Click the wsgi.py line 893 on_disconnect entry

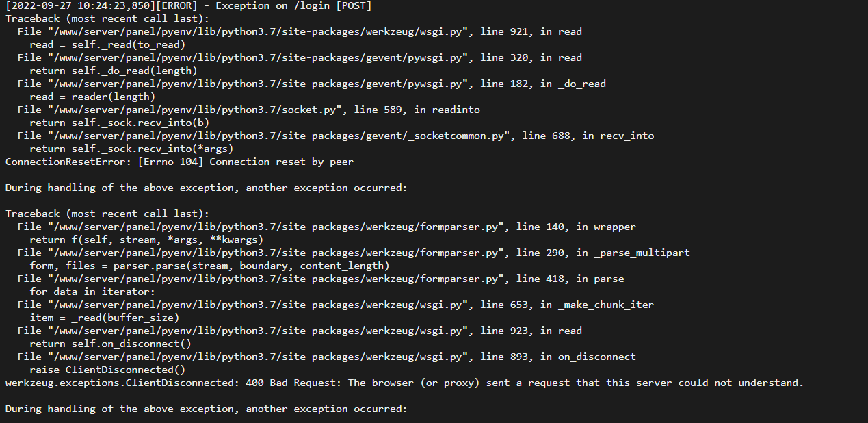click(x=327, y=357)
